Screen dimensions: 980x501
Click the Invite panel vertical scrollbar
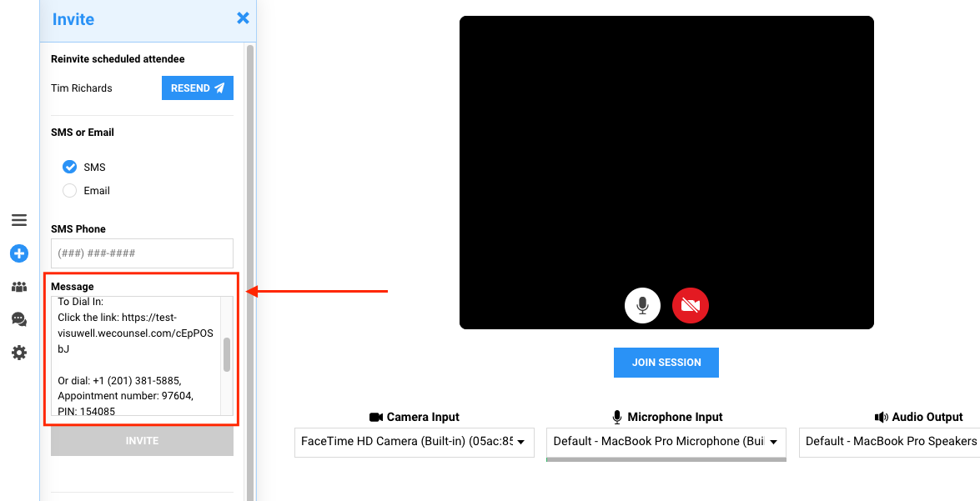[x=250, y=273]
